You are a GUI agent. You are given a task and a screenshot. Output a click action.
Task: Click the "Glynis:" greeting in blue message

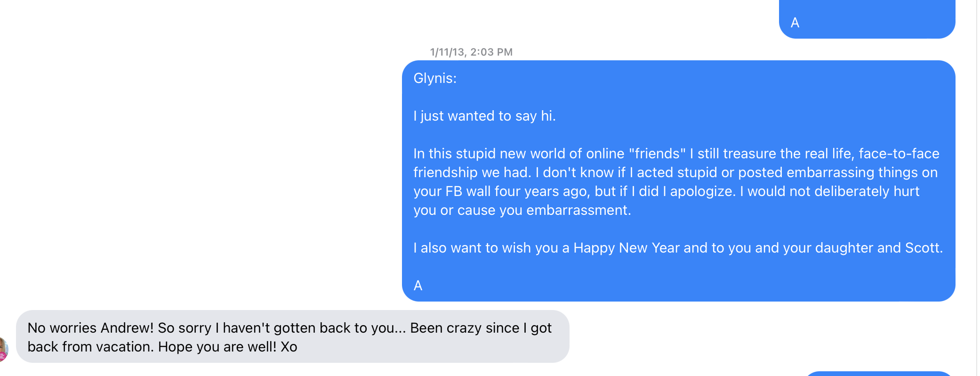coord(435,78)
